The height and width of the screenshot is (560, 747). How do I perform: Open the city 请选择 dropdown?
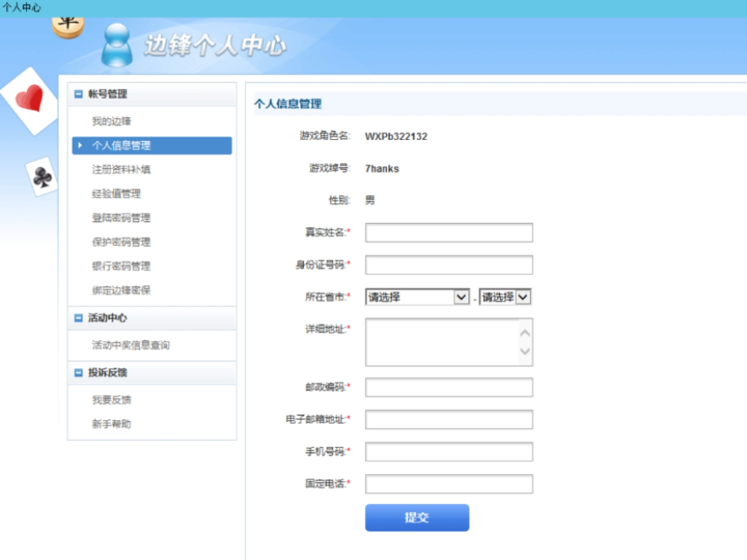(x=505, y=297)
